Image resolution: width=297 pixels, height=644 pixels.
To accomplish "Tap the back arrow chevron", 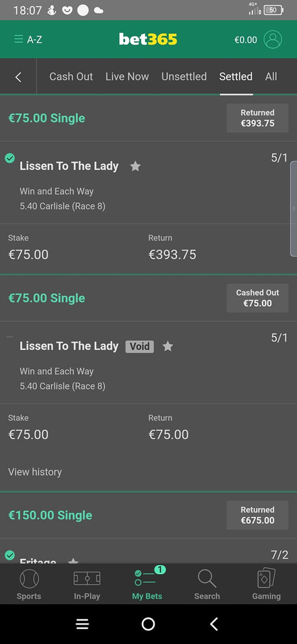I will [18, 77].
